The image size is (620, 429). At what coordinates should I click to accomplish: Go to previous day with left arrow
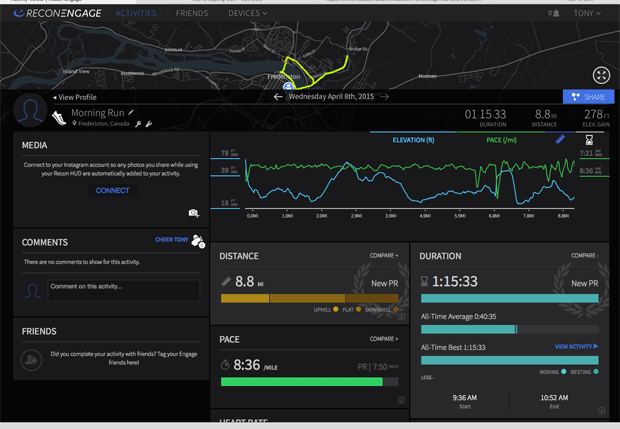point(278,97)
